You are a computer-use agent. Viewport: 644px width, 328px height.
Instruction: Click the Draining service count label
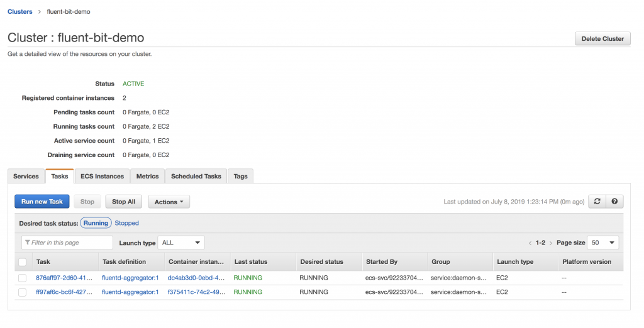[81, 155]
